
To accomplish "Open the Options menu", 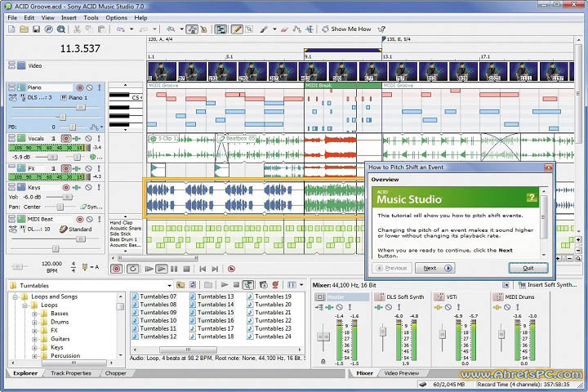I will coord(116,18).
